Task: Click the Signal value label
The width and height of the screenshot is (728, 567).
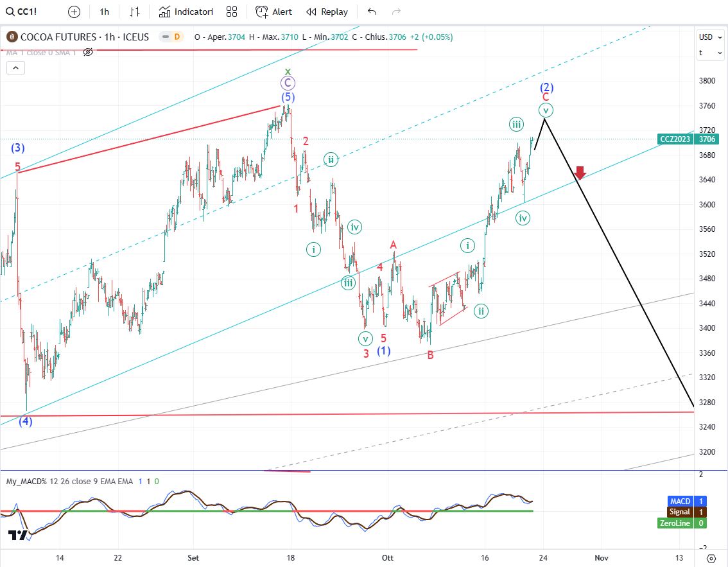Action: [x=680, y=512]
